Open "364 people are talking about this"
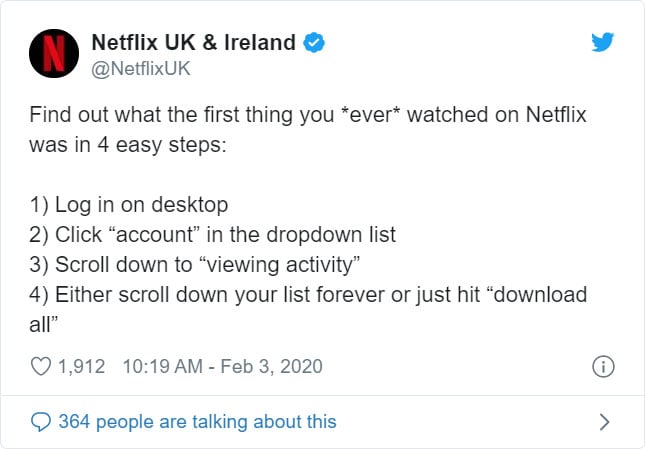The width and height of the screenshot is (645, 449). point(197,422)
